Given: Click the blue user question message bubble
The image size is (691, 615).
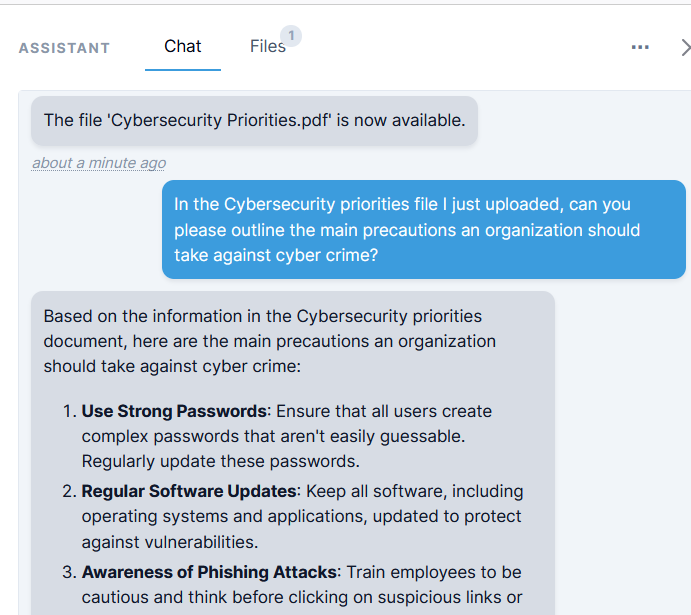Looking at the screenshot, I should click(423, 230).
